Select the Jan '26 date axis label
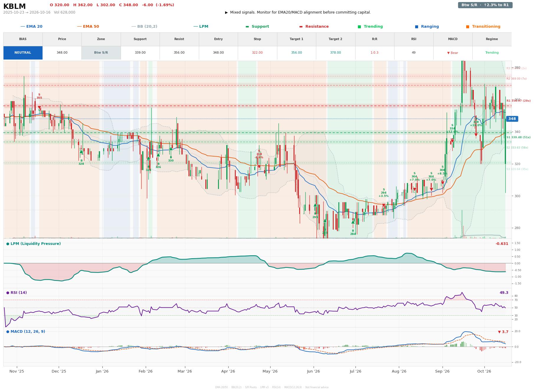This screenshot has width=534, height=392. (x=102, y=371)
